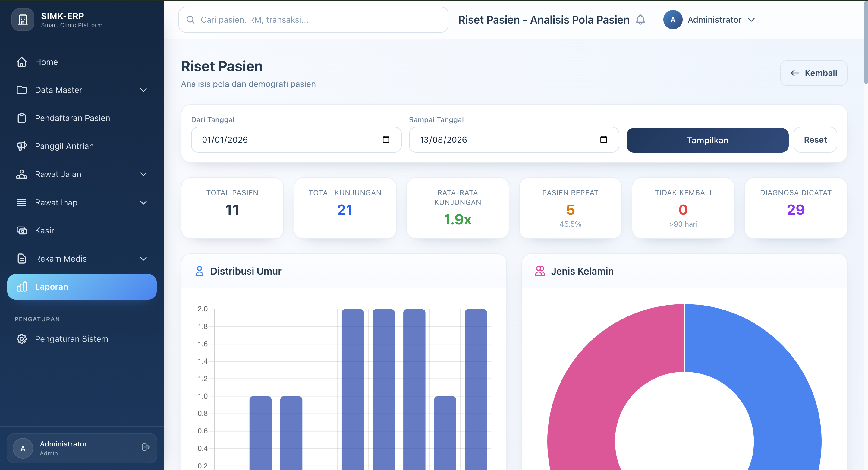Click the page vertical scrollbar

tap(866, 42)
